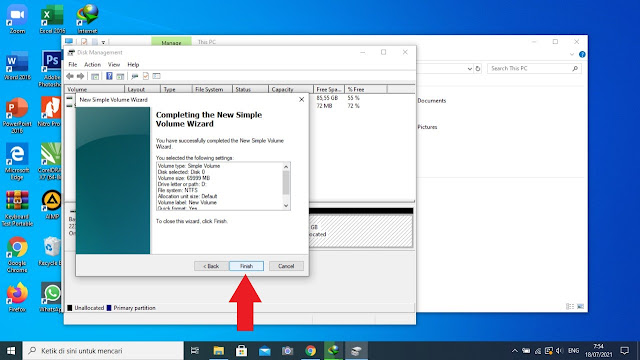This screenshot has height=360, width=640.
Task: Open the Internet Download Manager desktop shortcut
Action: [87, 19]
